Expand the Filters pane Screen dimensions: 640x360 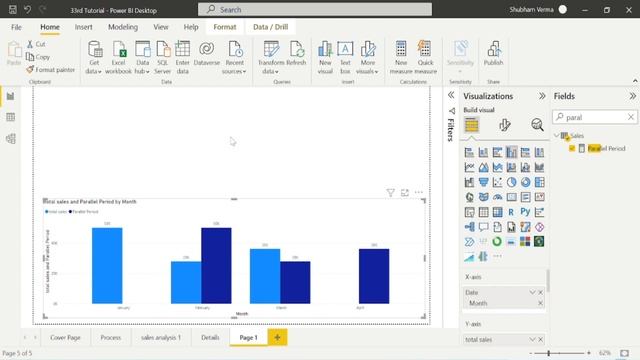tap(451, 96)
